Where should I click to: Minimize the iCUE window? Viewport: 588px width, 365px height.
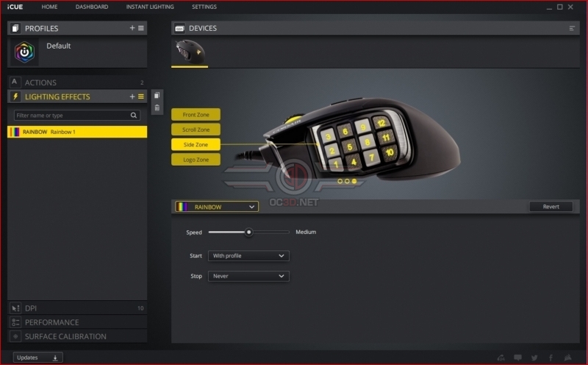pos(549,7)
